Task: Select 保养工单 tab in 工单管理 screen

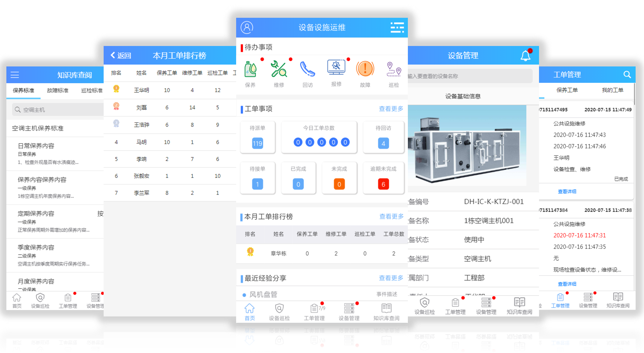Action: point(567,90)
